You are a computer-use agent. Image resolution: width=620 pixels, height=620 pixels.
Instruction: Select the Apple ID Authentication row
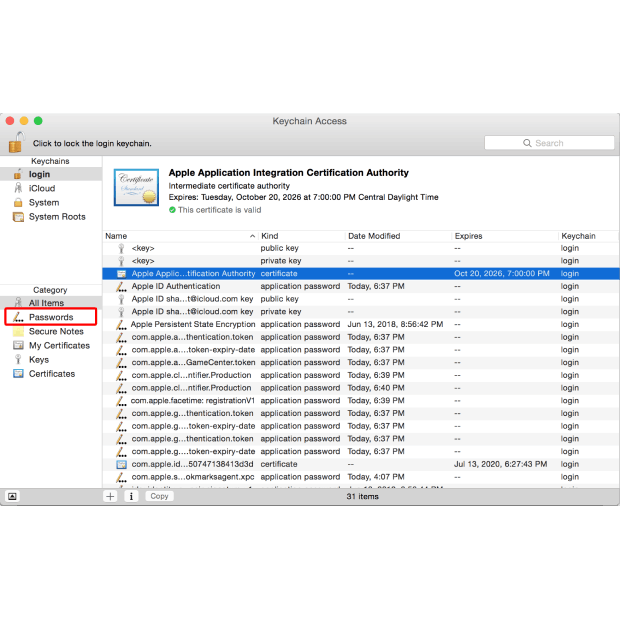[x=361, y=286]
